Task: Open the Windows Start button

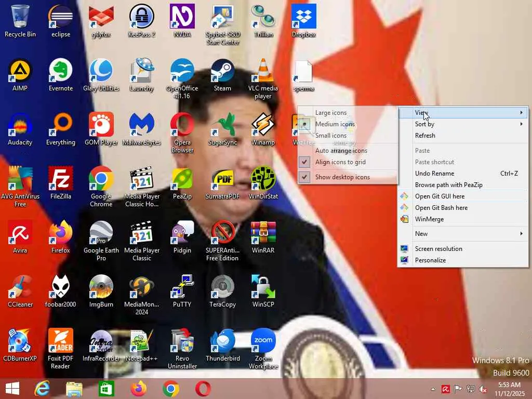Action: coord(12,389)
